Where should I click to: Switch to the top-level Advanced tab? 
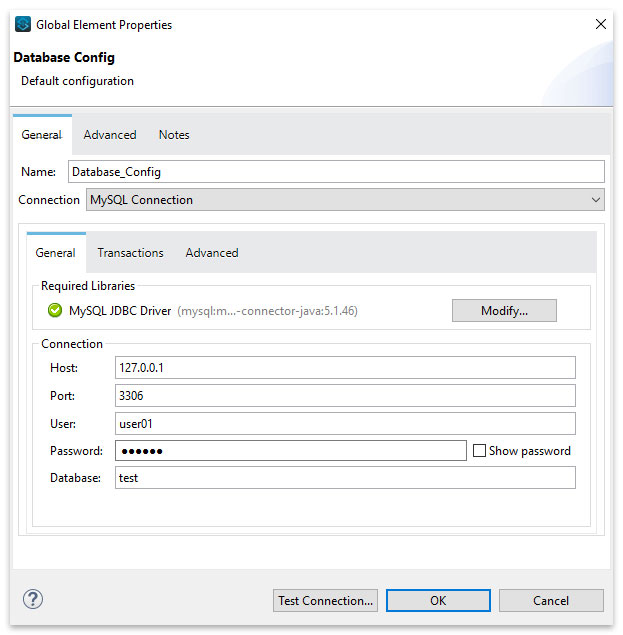tap(110, 135)
